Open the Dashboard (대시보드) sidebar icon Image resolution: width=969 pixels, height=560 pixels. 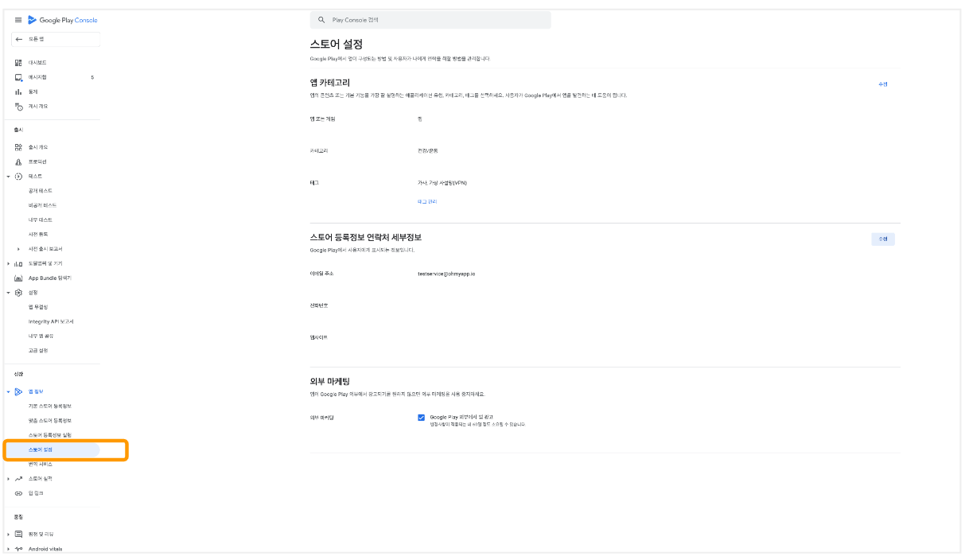[18, 63]
